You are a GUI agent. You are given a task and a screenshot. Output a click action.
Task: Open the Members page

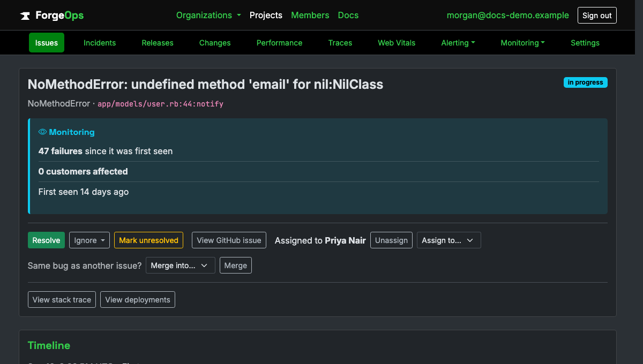(x=310, y=16)
